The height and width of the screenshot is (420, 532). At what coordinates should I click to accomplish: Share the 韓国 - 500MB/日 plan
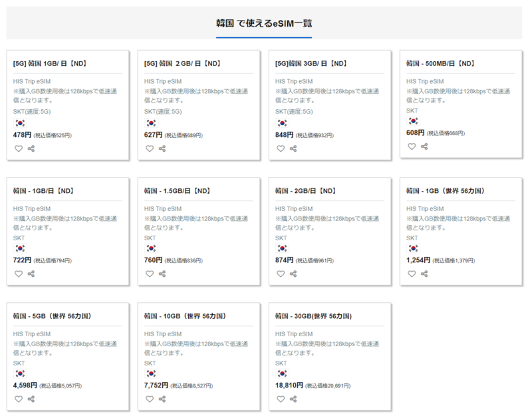click(x=424, y=146)
